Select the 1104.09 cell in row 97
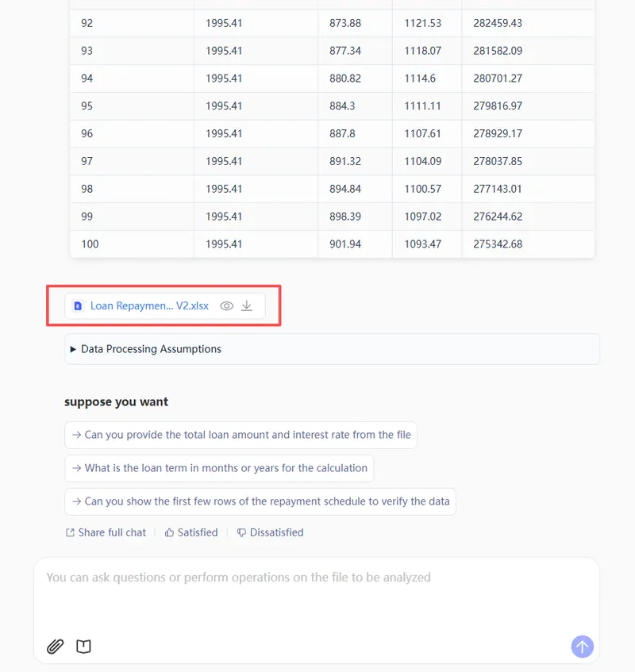Screen dimensions: 635x672 (x=421, y=161)
